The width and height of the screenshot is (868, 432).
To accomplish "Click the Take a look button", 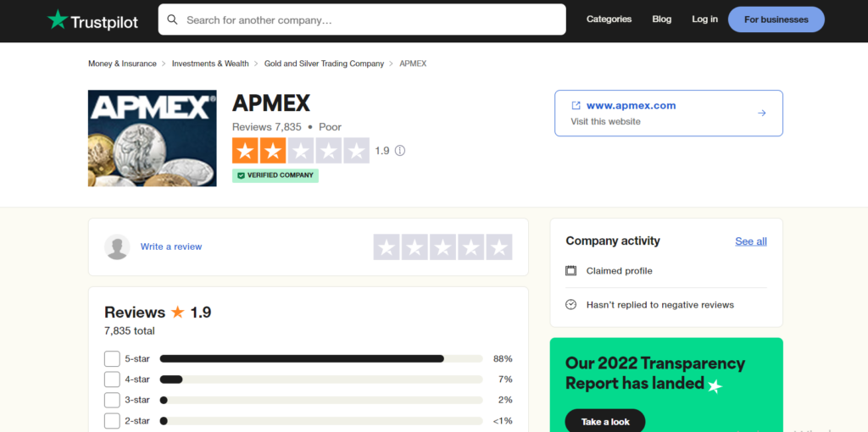I will coord(605,422).
